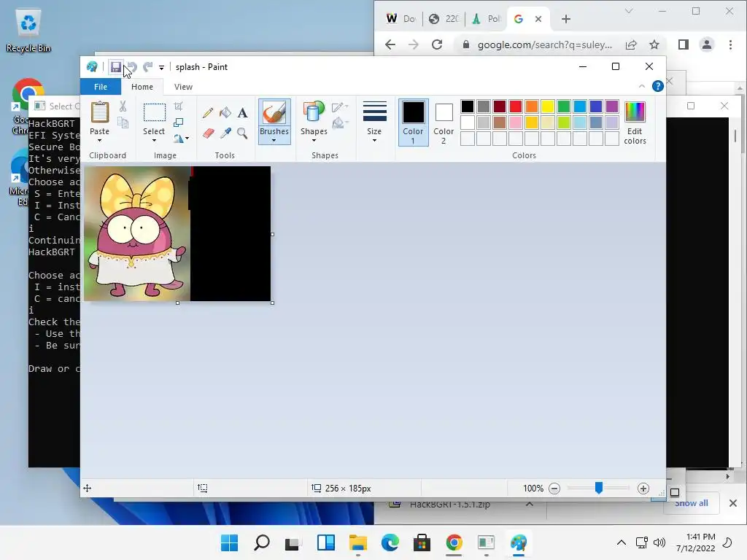Screen dimensions: 747x560
Task: Pick the yellow palette swatch
Action: click(x=548, y=106)
